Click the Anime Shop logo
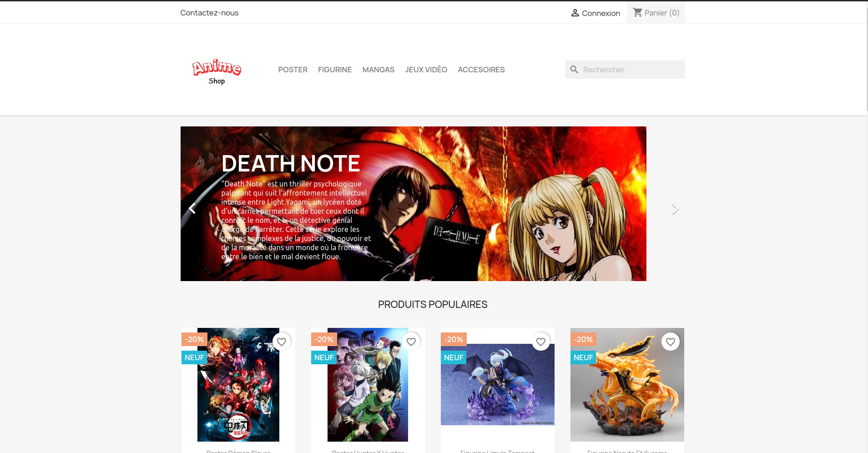Image resolution: width=868 pixels, height=453 pixels. point(217,71)
